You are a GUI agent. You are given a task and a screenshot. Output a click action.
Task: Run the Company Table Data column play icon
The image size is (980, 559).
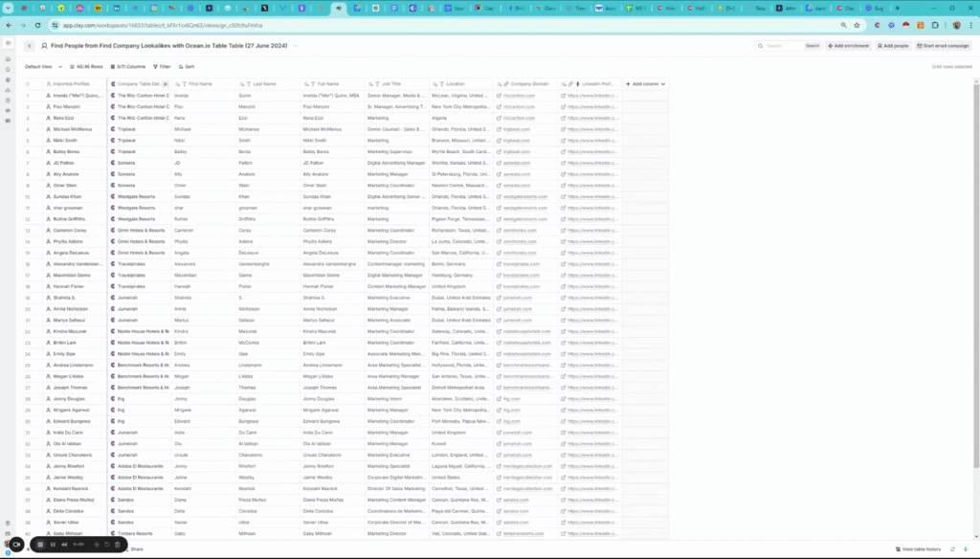(166, 84)
